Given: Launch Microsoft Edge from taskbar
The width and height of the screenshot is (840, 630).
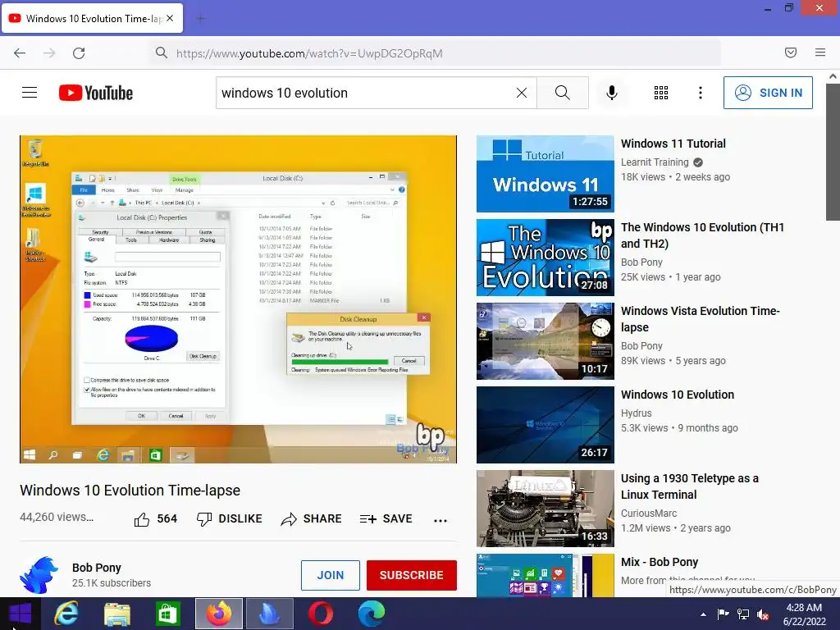Looking at the screenshot, I should [372, 614].
